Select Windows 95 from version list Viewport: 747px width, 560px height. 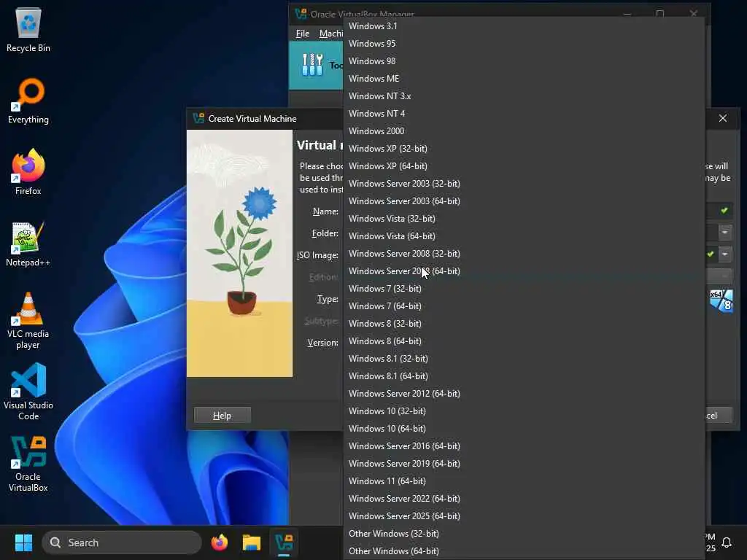point(524,43)
